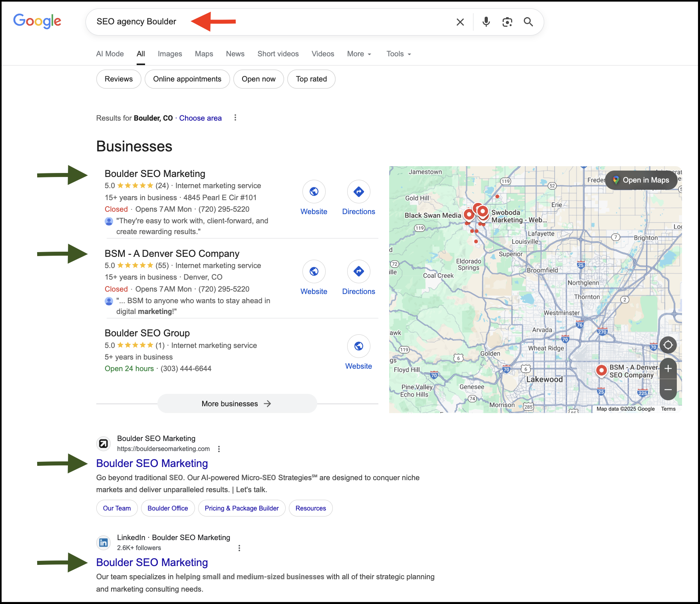Open Google Lens image search
Viewport: 700px width, 604px height.
point(507,22)
